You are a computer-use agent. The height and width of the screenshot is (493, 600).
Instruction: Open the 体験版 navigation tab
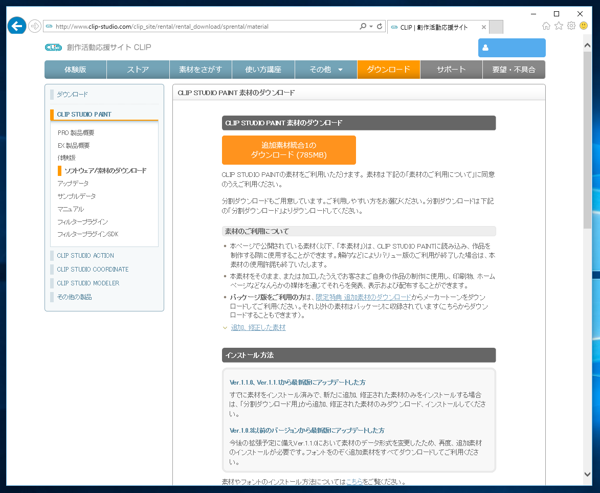pos(75,69)
